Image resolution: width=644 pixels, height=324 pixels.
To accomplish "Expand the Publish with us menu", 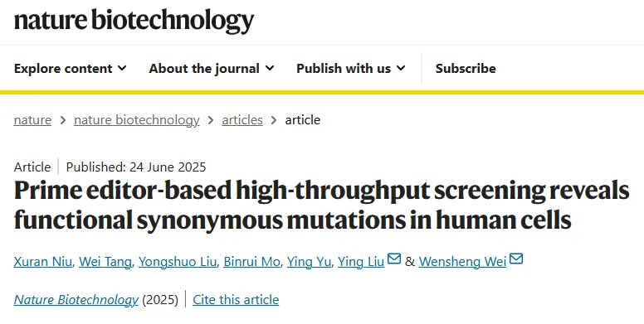I will (x=351, y=68).
